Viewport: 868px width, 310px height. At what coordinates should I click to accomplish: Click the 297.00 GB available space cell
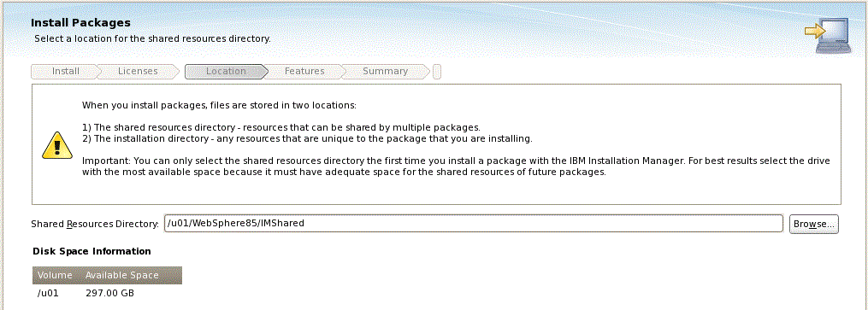109,293
